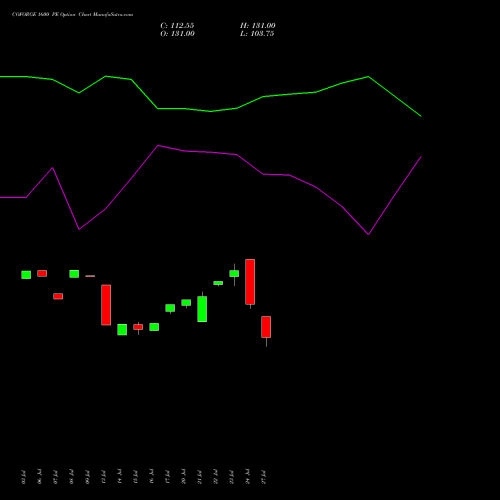
Task: Select the close value C: 112.55
Action: 177,26
